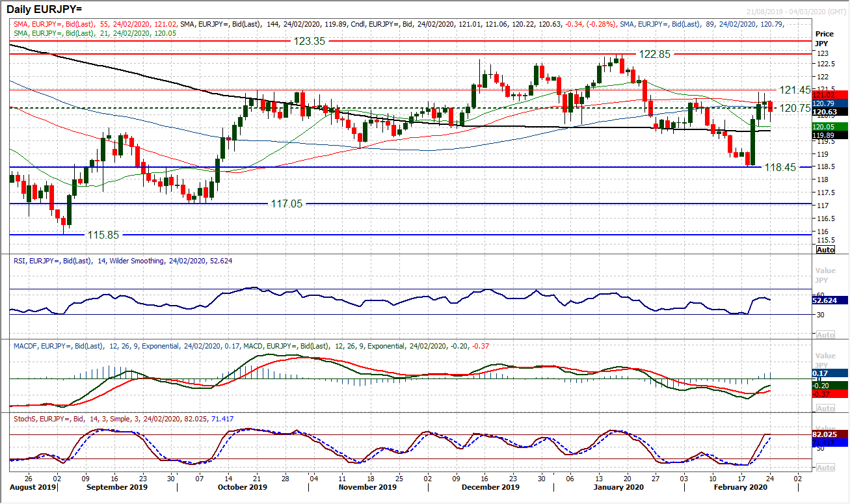Click the Auto button in MACD panel
850x504 pixels.
tap(825, 408)
